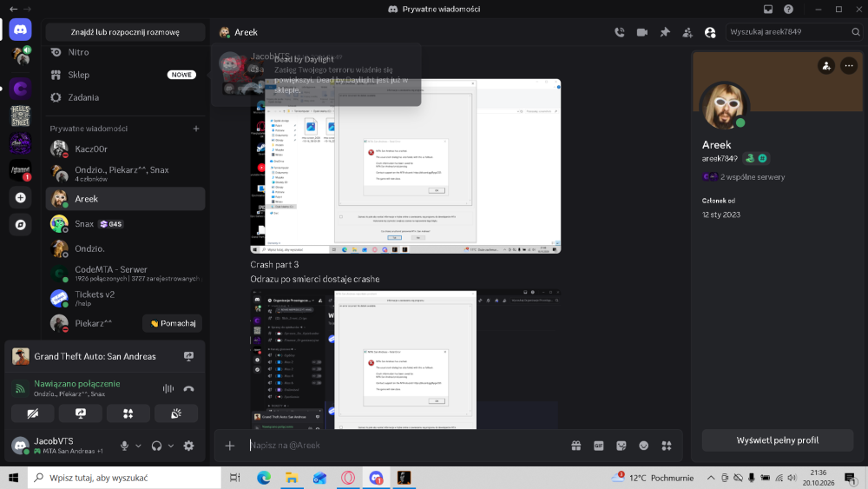
Task: Add friends to the DM group
Action: [687, 32]
